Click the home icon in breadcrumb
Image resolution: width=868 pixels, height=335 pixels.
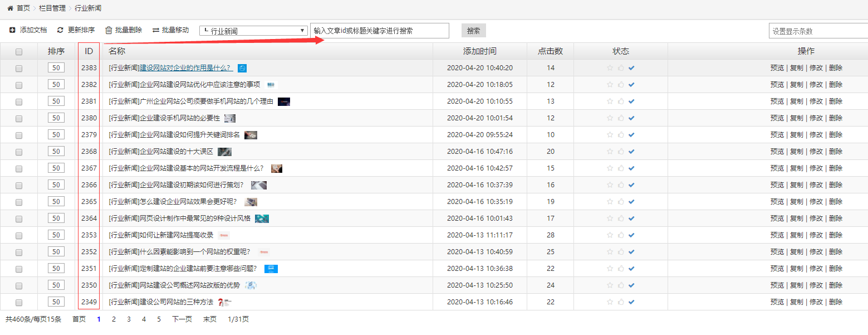coord(10,8)
